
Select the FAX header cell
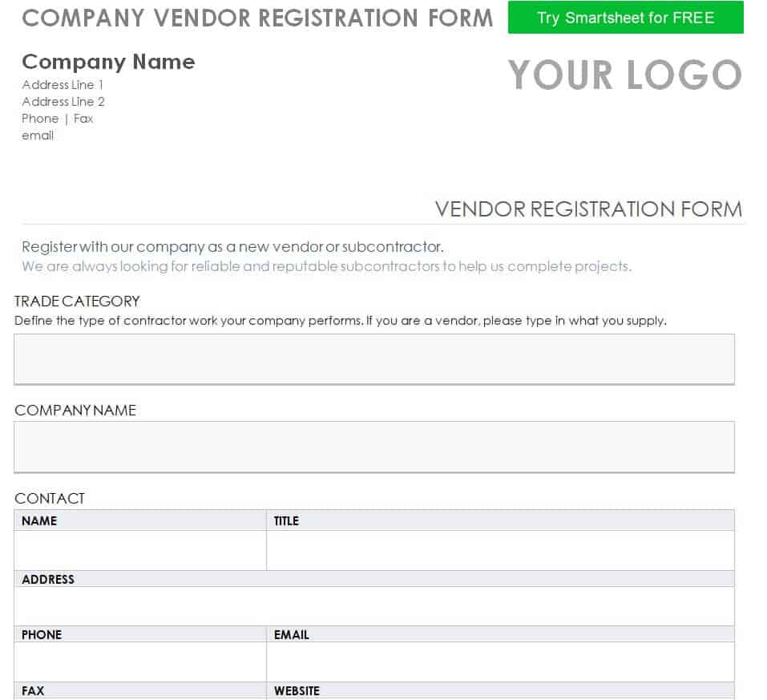point(140,690)
